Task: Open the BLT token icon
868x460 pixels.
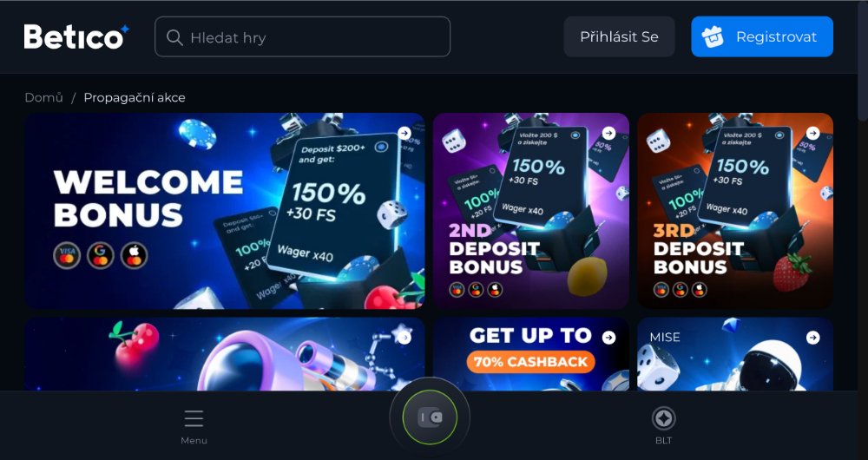Action: (x=663, y=418)
